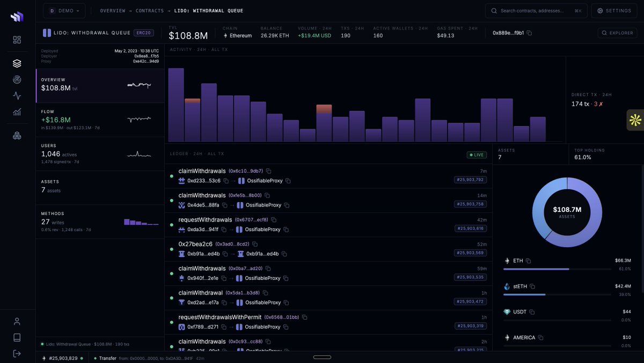Copy claimWithdrawal hash 0x5da1...b3d8
This screenshot has height=363, width=644.
(x=265, y=293)
